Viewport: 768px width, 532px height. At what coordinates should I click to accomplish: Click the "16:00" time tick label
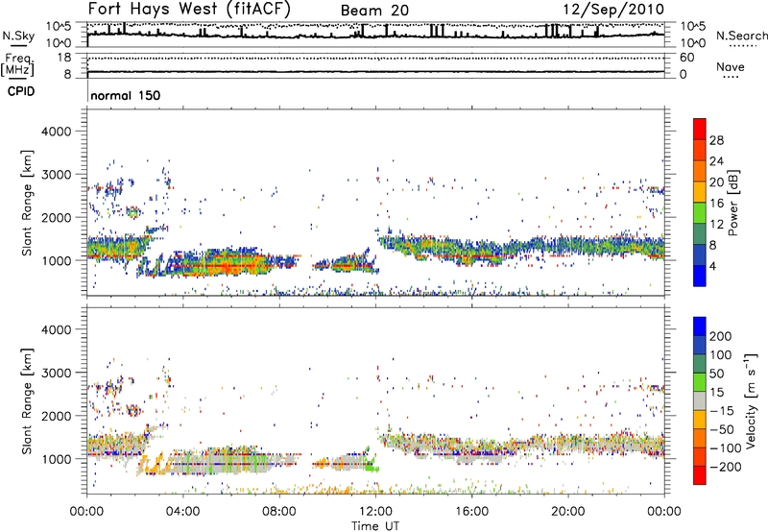click(471, 512)
